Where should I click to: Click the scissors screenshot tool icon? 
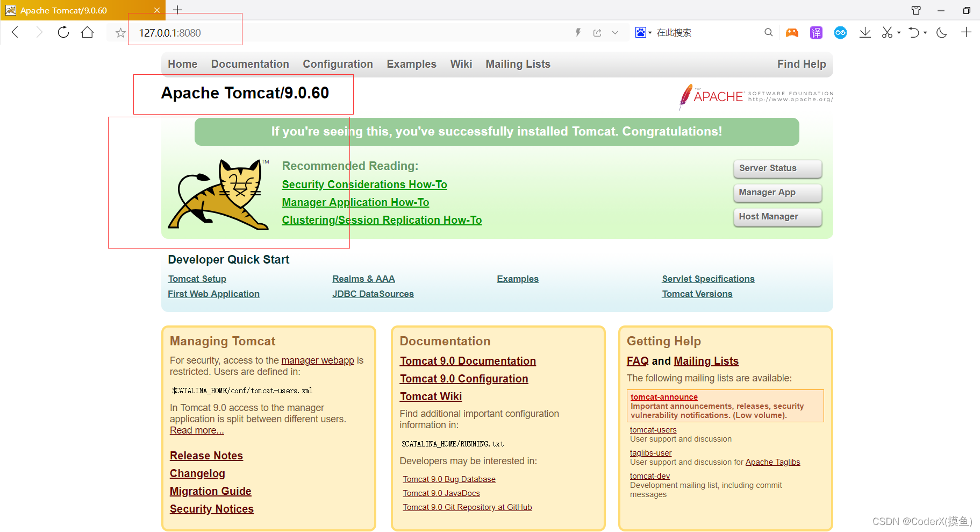click(887, 32)
